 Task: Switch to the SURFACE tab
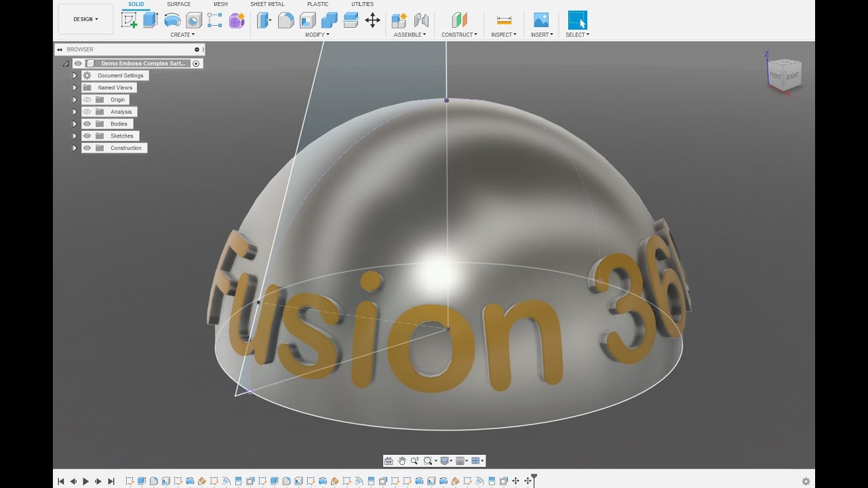point(178,4)
